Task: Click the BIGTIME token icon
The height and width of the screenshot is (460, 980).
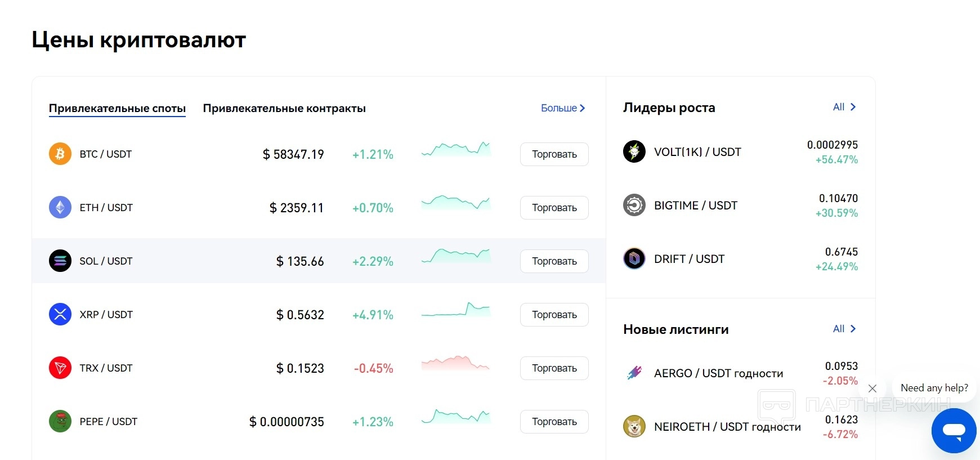Action: point(634,205)
